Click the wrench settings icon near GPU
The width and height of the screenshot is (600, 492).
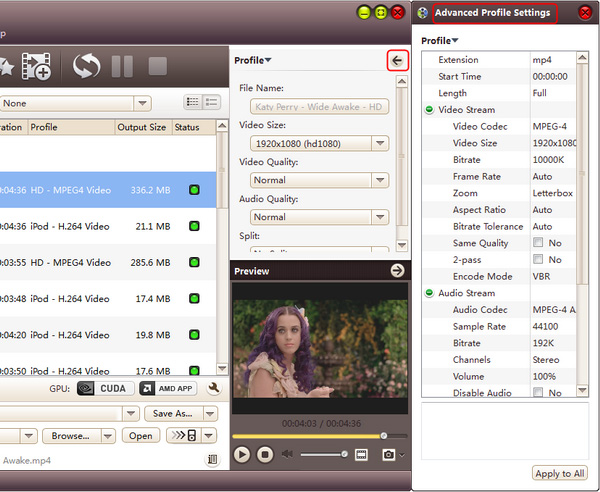pyautogui.click(x=214, y=388)
